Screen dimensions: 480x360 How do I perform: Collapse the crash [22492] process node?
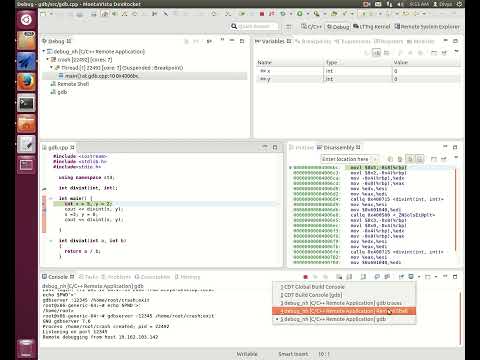(47, 60)
